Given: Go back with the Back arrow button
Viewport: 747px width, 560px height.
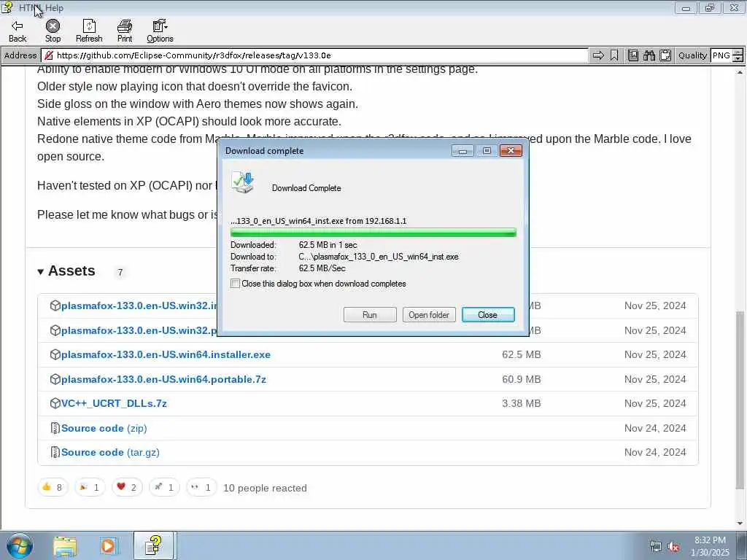Looking at the screenshot, I should point(18,31).
